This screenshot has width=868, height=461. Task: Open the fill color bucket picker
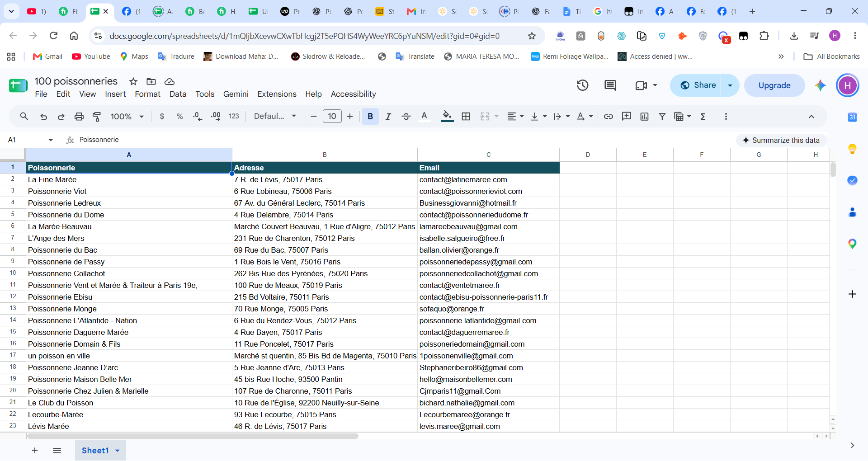447,117
